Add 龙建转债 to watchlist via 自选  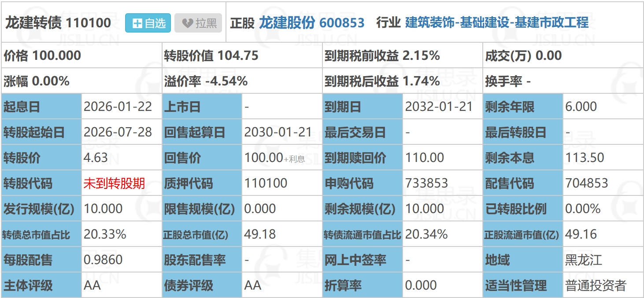click(148, 22)
